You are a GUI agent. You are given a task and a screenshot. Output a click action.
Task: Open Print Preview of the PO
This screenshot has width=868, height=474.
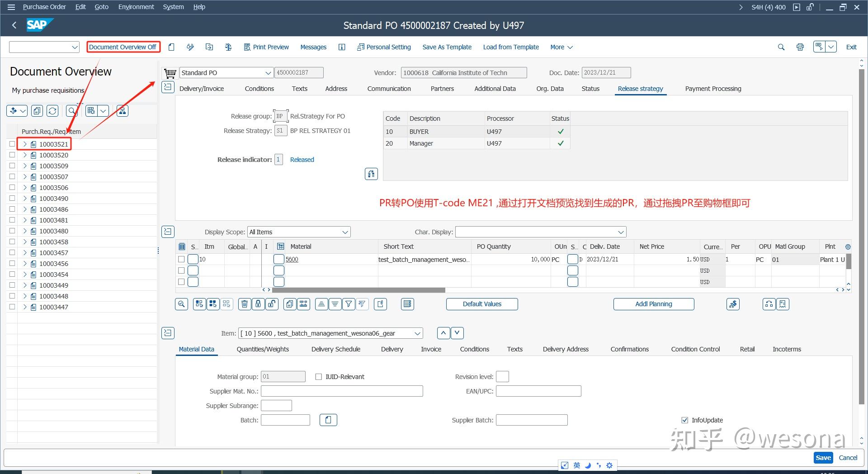click(x=266, y=47)
